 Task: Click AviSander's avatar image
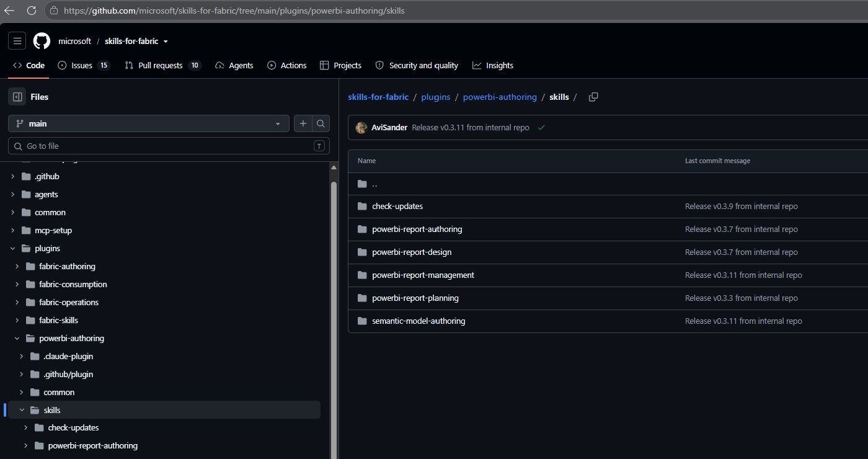coord(361,127)
